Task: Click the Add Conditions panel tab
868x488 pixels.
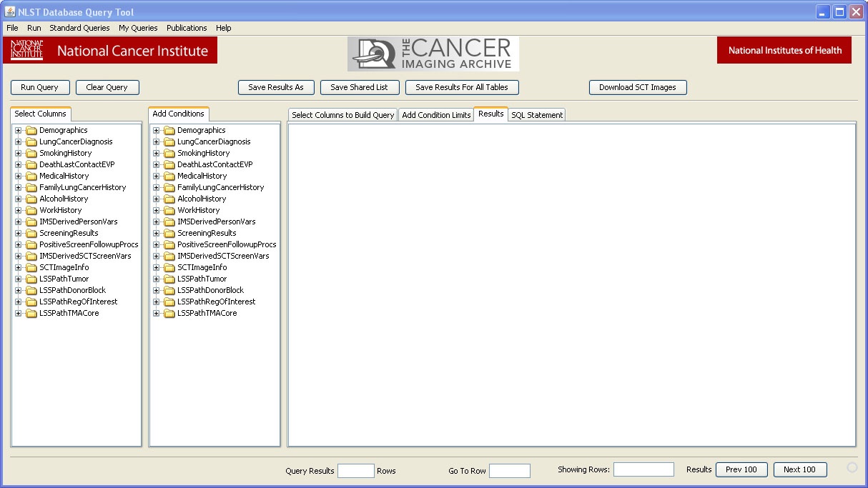Action: tap(179, 114)
